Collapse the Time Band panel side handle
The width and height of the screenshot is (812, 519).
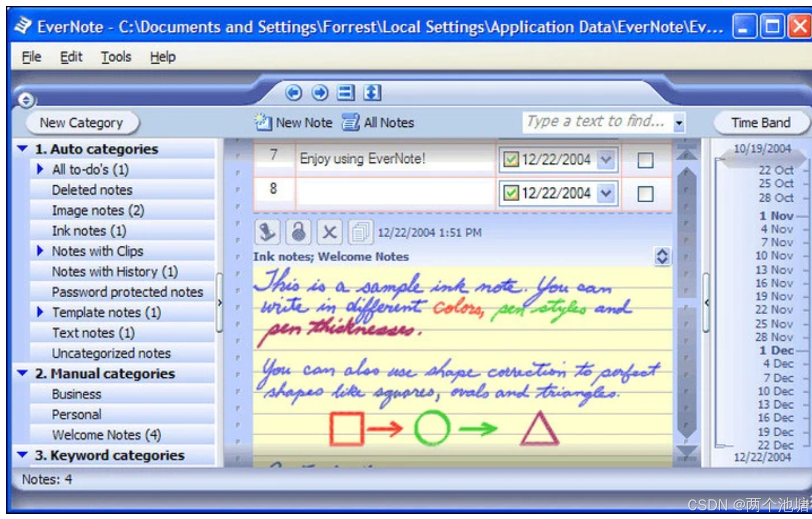tap(706, 303)
